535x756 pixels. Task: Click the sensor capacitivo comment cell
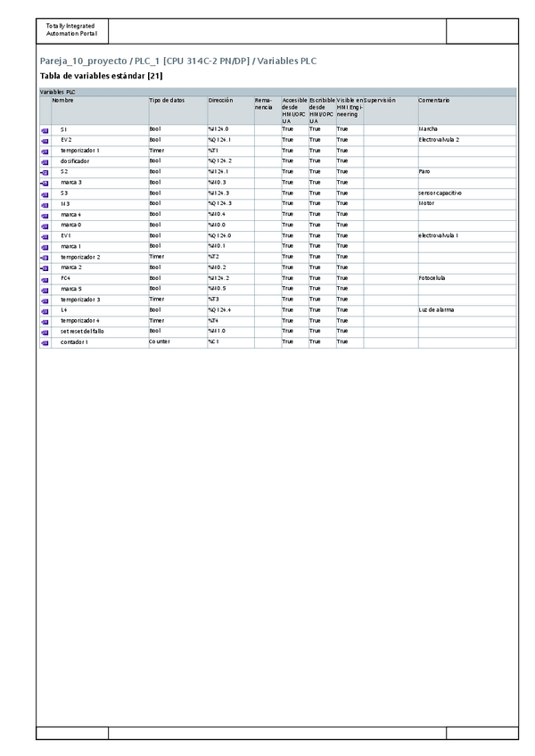coord(467,193)
